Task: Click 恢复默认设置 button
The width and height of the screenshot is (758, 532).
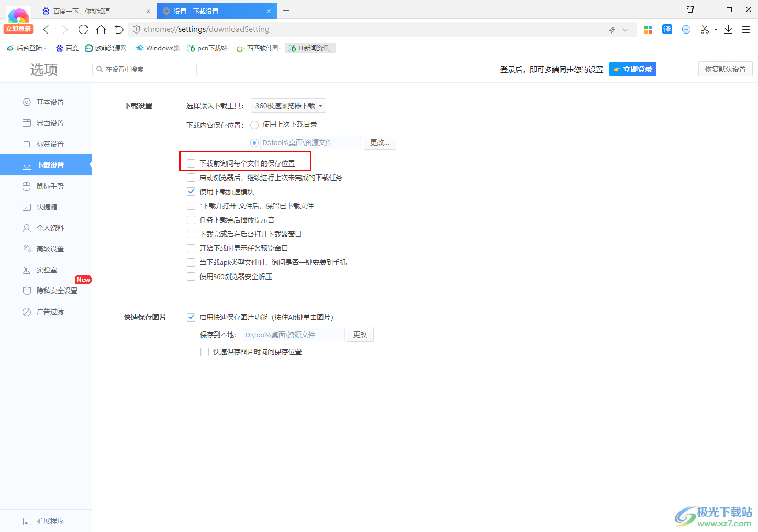Action: coord(726,69)
